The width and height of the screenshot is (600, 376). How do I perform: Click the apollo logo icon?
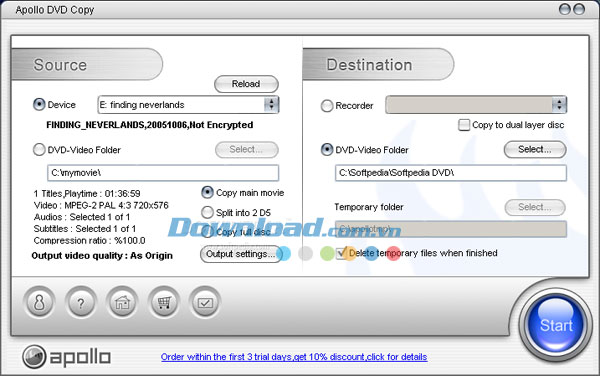click(34, 357)
